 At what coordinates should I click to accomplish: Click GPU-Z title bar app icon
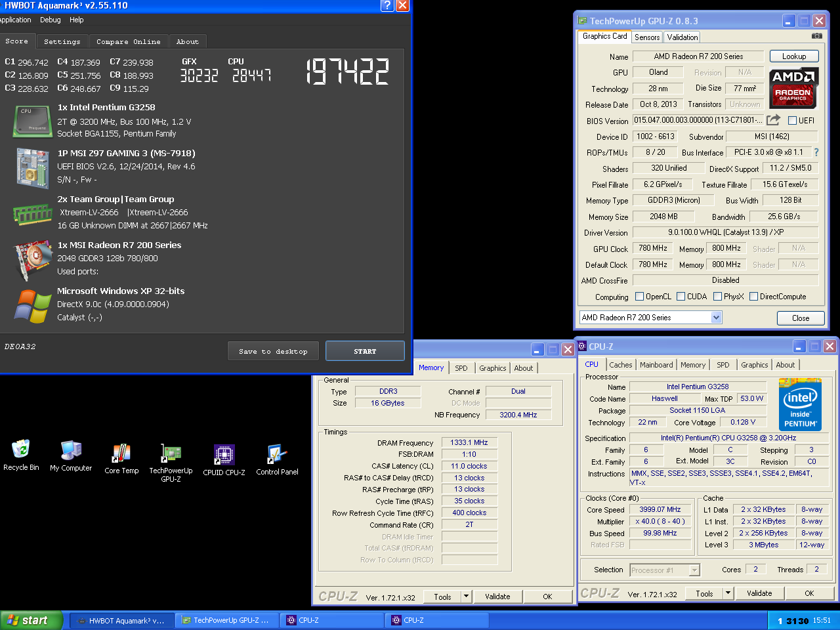click(x=582, y=21)
